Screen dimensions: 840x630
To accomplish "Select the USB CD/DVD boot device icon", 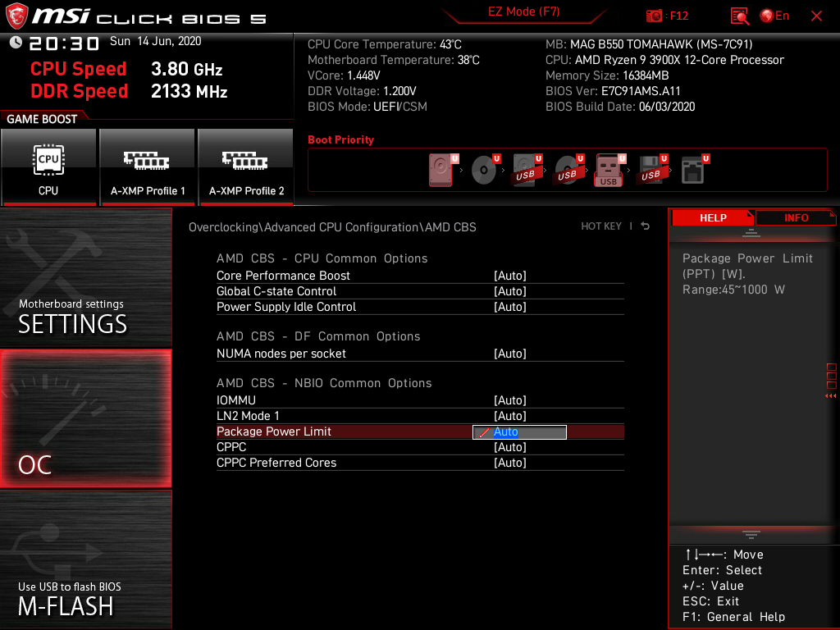I will (568, 170).
